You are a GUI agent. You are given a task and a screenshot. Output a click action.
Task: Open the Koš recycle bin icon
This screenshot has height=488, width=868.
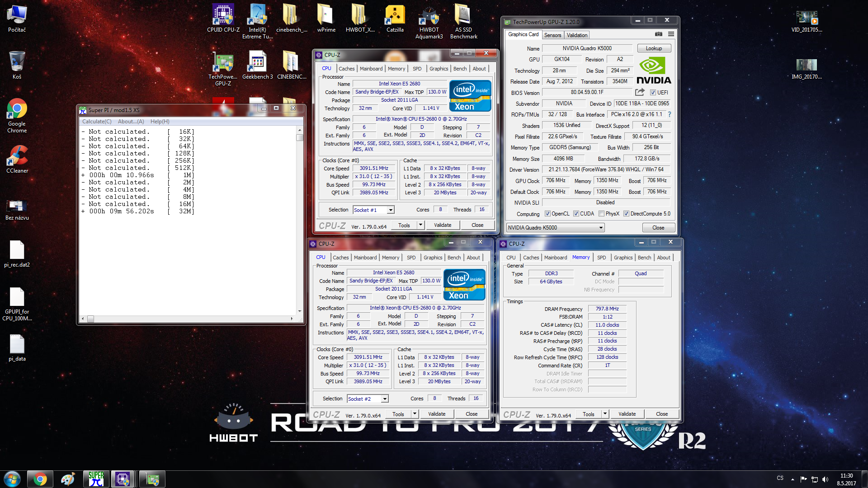[17, 65]
